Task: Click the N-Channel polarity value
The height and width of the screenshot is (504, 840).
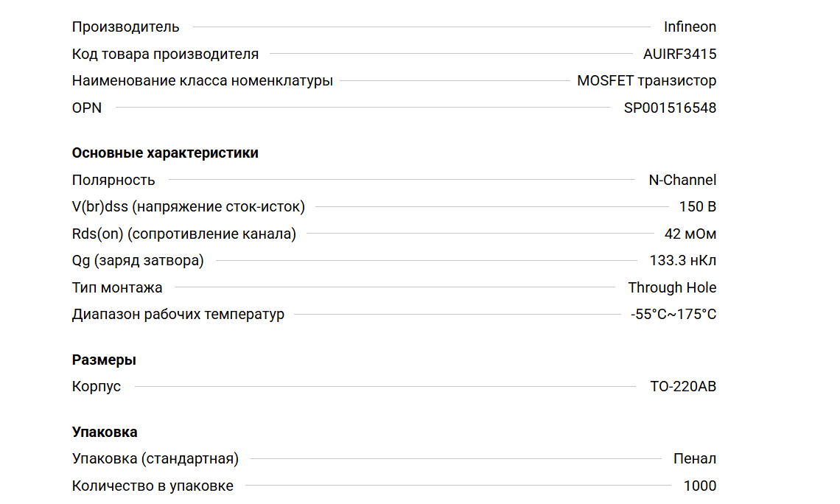Action: coord(682,181)
